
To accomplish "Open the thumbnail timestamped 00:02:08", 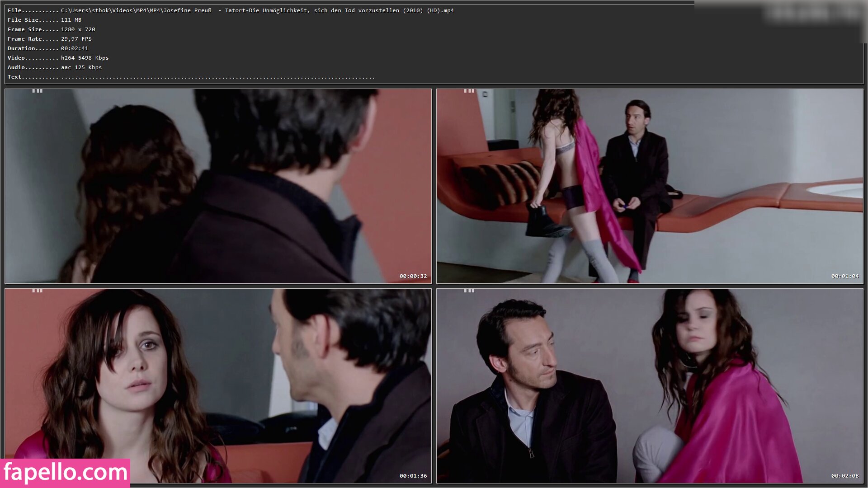I will pyautogui.click(x=650, y=386).
